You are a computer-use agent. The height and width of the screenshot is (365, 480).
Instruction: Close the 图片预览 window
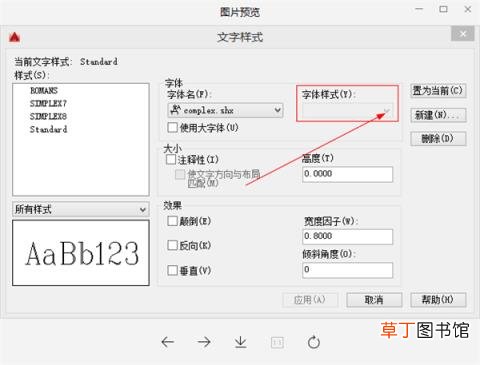click(468, 9)
